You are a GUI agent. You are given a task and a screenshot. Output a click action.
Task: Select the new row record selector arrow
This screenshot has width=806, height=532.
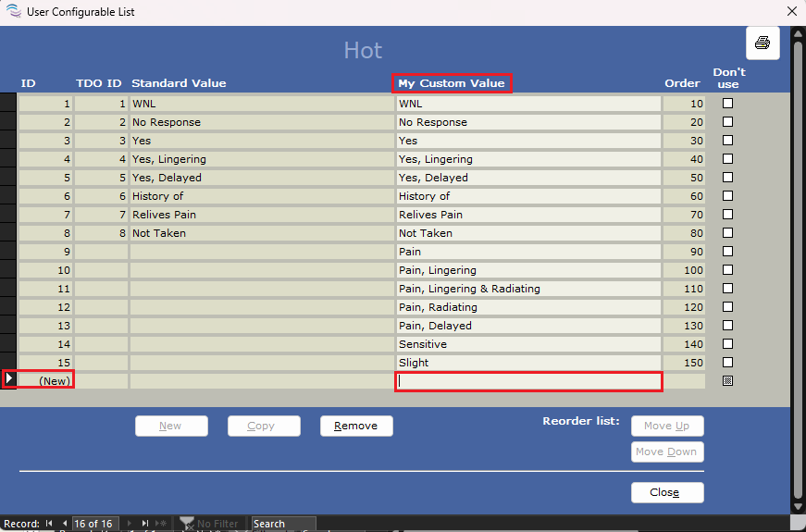click(x=8, y=379)
